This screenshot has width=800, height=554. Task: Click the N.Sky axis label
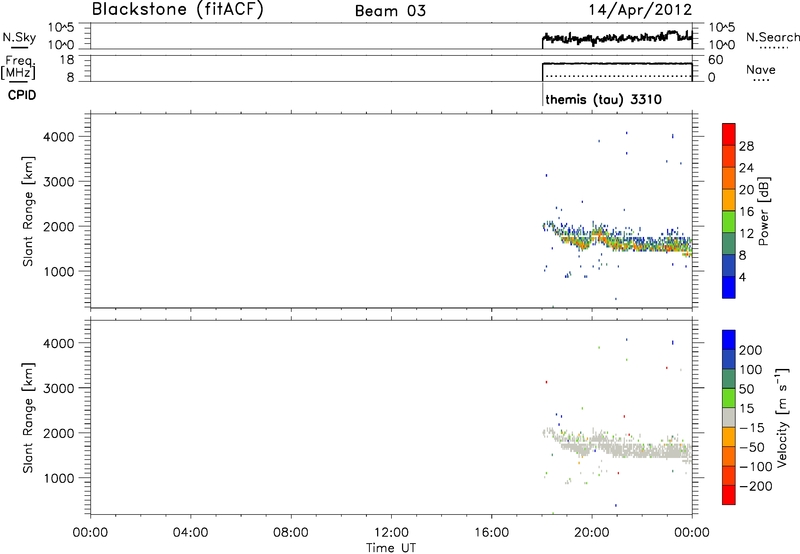tap(19, 37)
